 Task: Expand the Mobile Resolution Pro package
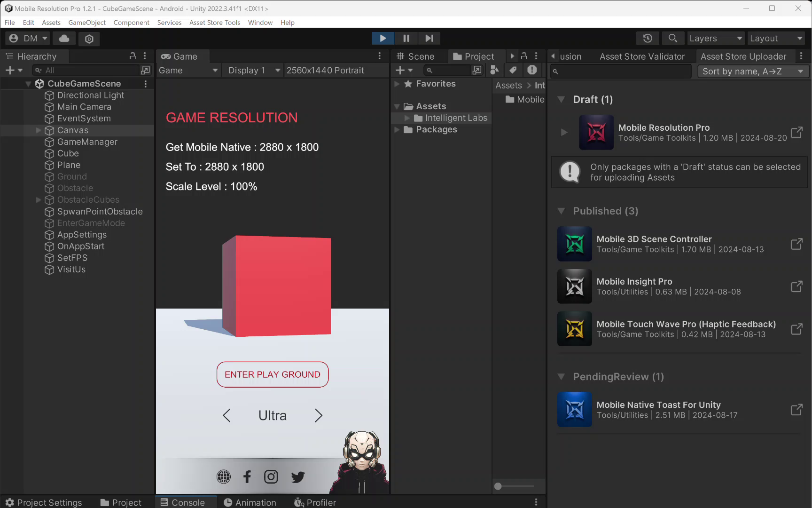coord(564,132)
